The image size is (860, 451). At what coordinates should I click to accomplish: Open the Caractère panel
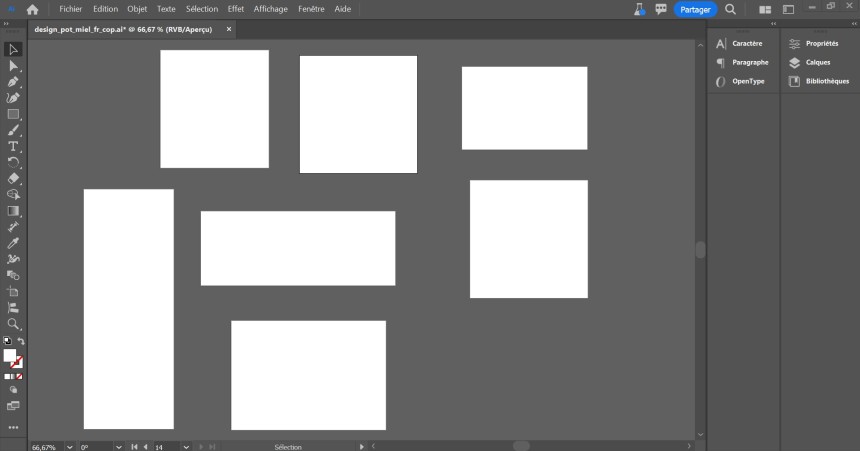pyautogui.click(x=740, y=43)
